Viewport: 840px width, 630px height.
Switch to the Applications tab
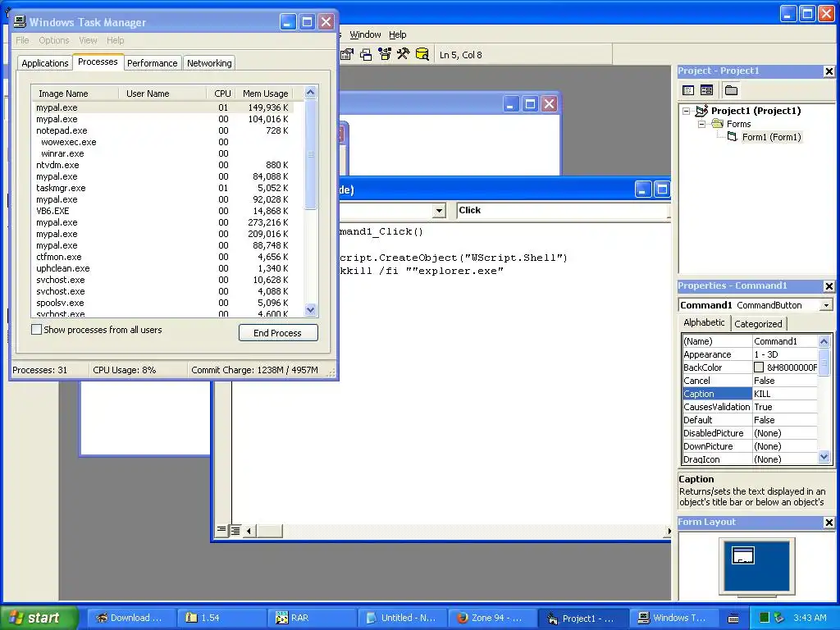[x=45, y=62]
